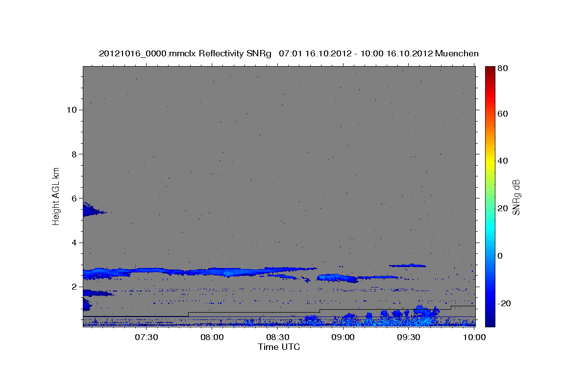Click the height tick label 6

(x=73, y=198)
